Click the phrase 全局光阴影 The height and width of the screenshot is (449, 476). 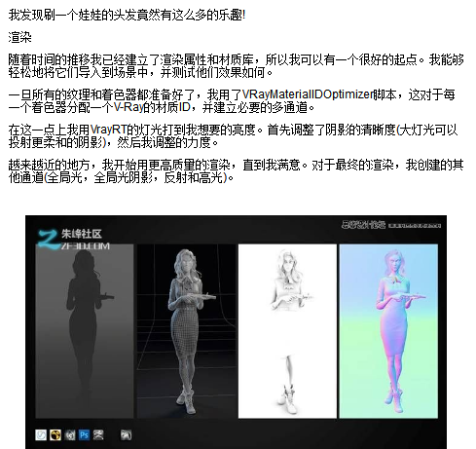click(x=124, y=177)
